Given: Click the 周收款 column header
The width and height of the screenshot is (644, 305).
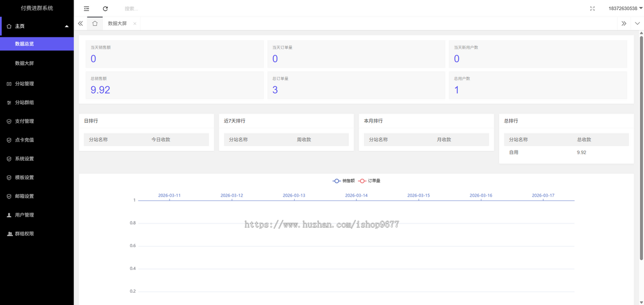Looking at the screenshot, I should click(x=304, y=139).
